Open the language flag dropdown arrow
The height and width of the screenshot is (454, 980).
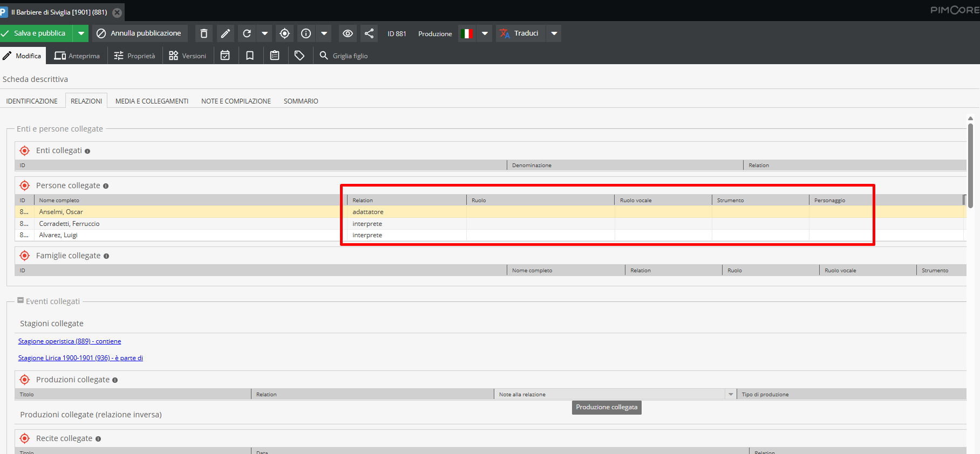485,33
